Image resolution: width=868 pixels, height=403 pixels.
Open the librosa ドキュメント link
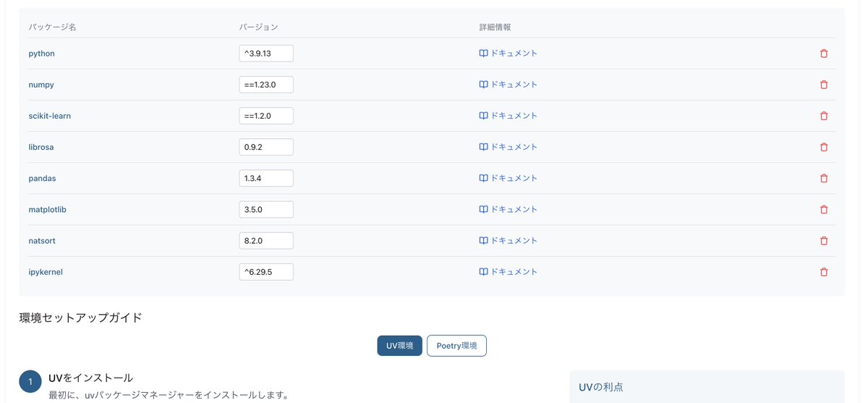click(509, 147)
